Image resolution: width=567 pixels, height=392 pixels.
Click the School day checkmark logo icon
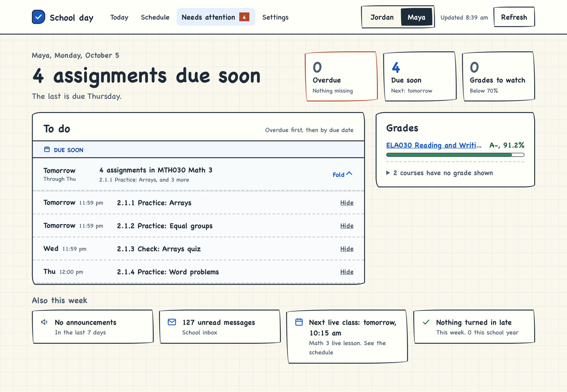click(38, 17)
